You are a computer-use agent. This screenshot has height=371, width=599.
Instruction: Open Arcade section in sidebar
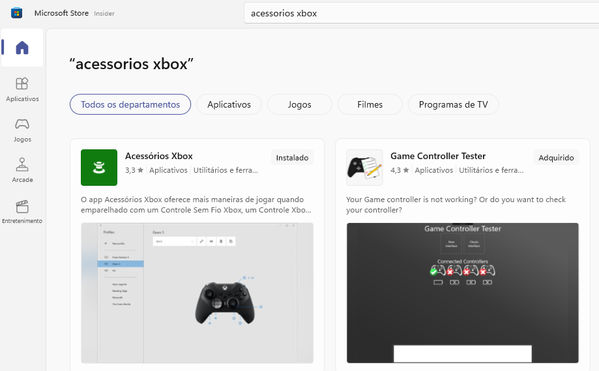[22, 170]
